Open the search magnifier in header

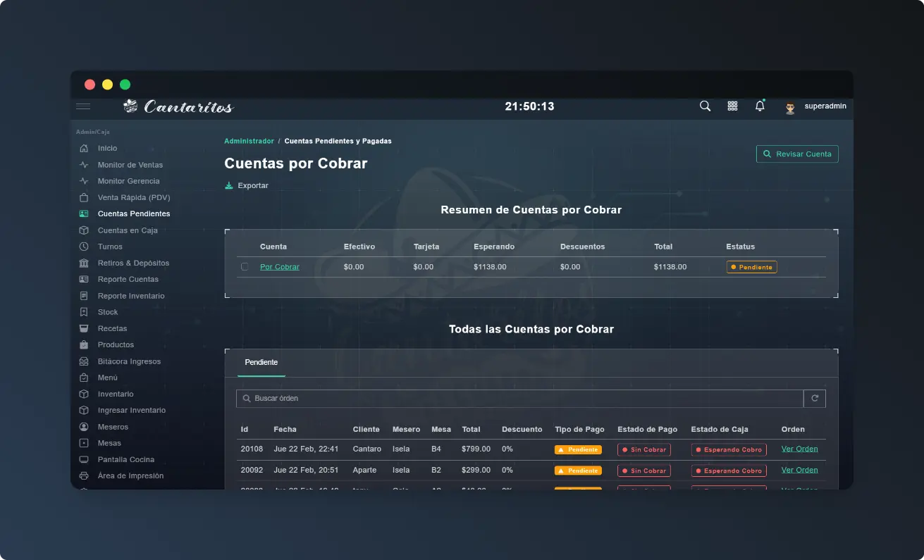705,106
